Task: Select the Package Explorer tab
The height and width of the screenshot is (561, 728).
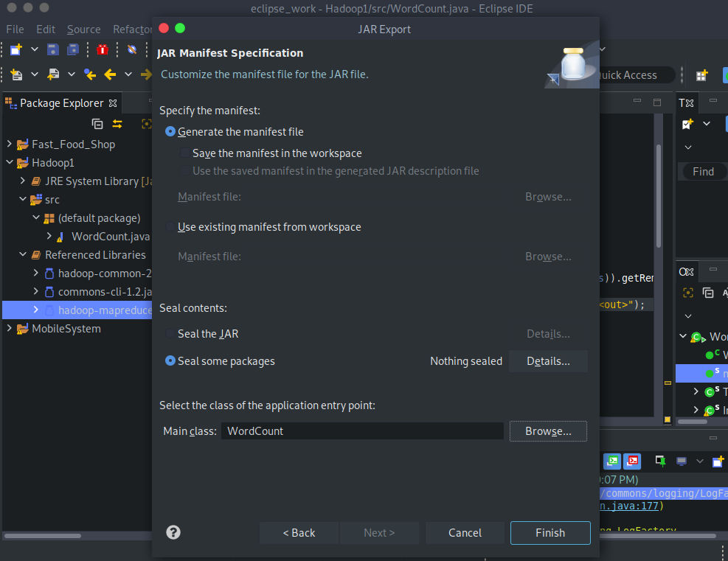Action: pyautogui.click(x=61, y=103)
